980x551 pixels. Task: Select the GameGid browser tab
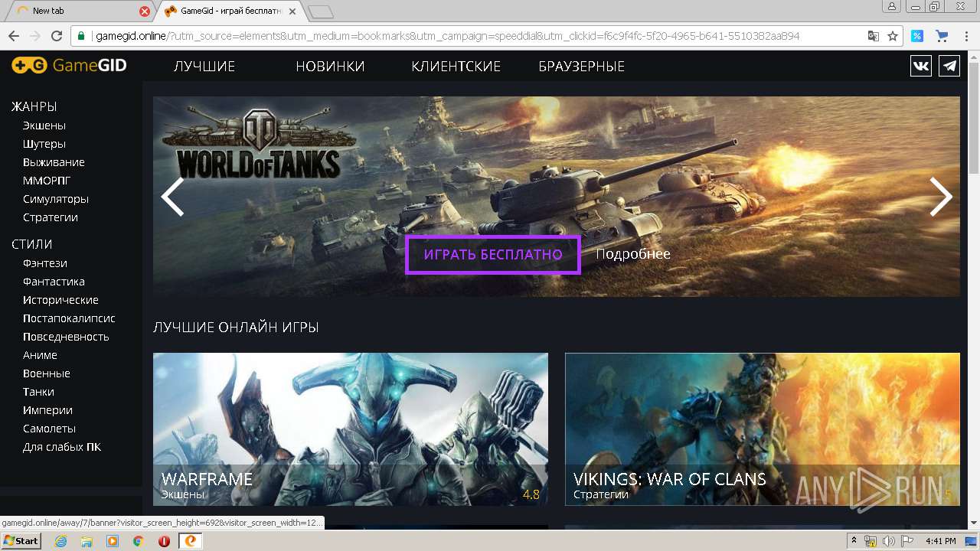[230, 11]
